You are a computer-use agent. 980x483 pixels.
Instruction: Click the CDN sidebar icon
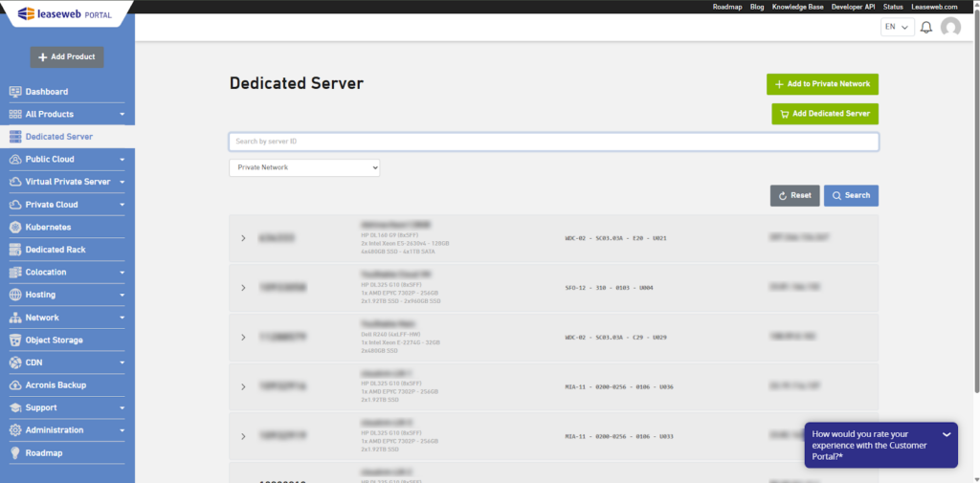click(15, 362)
